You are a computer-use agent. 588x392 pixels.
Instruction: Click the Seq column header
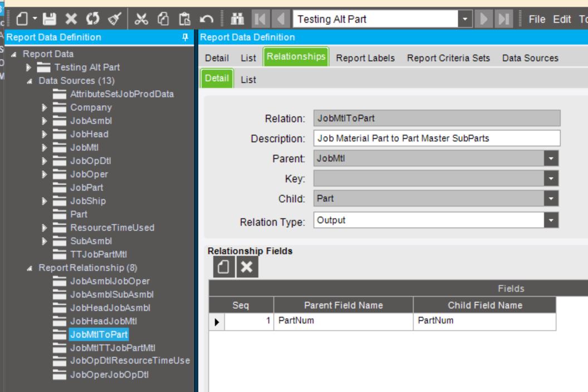point(241,305)
